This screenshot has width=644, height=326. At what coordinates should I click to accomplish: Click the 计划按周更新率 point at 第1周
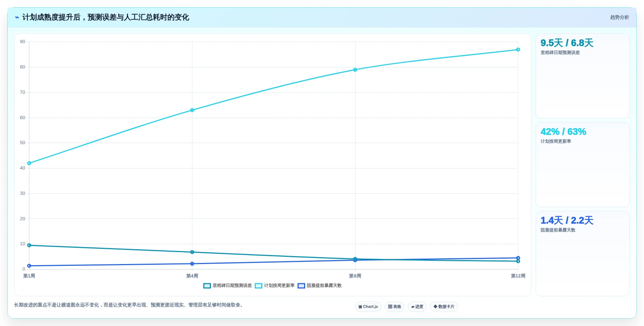29,163
